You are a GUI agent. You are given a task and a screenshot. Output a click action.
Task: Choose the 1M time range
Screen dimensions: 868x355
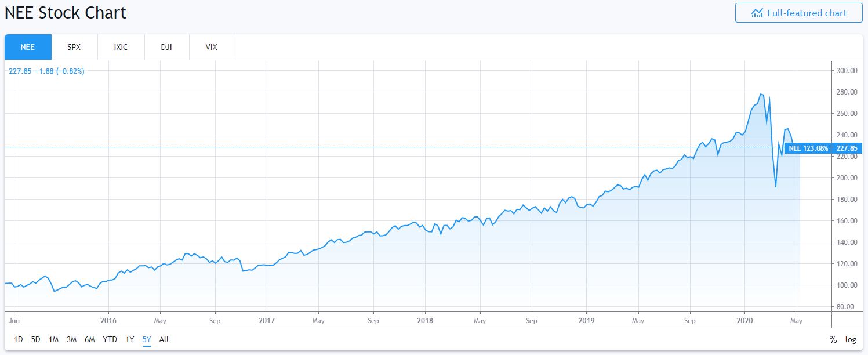click(53, 339)
